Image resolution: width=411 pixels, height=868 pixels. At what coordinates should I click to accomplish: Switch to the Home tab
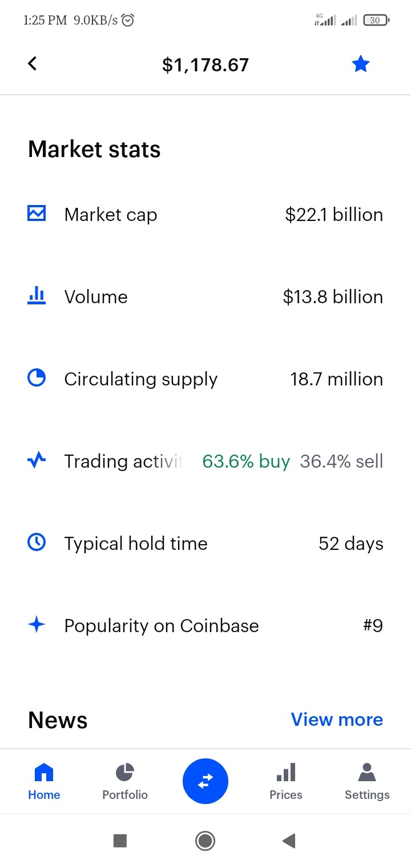point(44,782)
